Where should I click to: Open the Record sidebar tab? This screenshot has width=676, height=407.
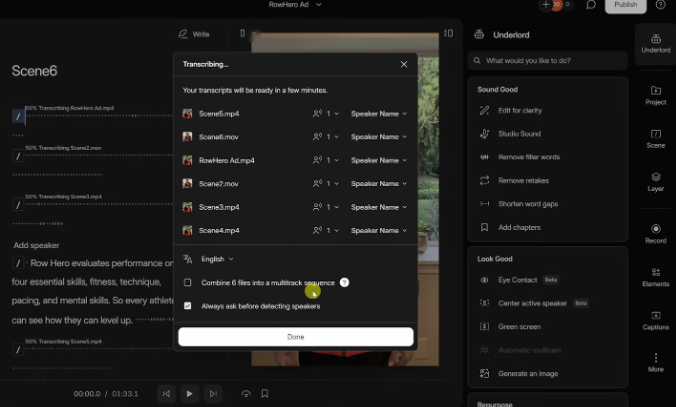(655, 234)
